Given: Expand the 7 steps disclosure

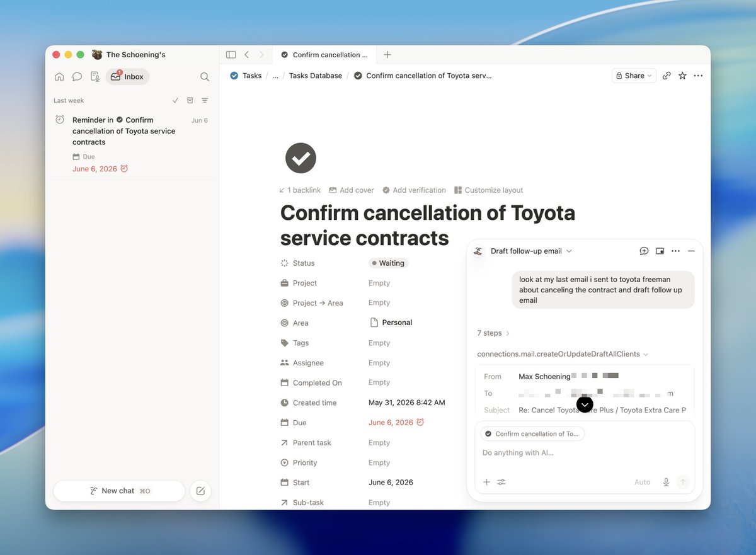Looking at the screenshot, I should pyautogui.click(x=493, y=333).
